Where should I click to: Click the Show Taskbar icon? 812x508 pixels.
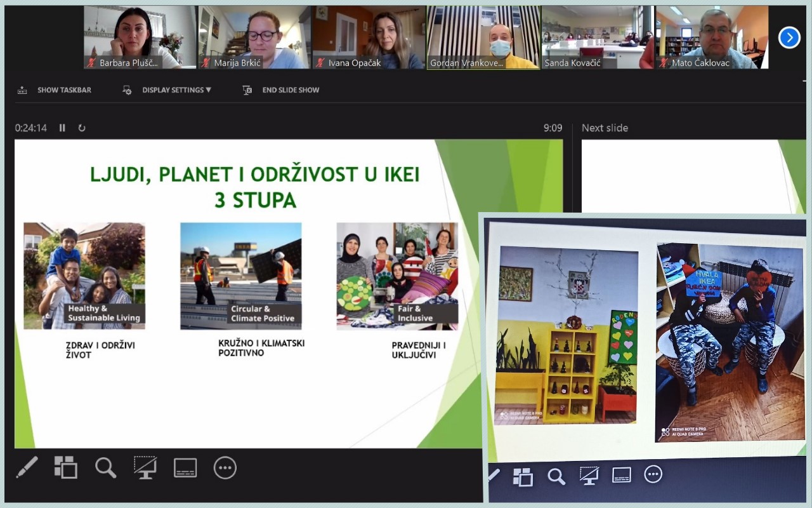tap(22, 90)
